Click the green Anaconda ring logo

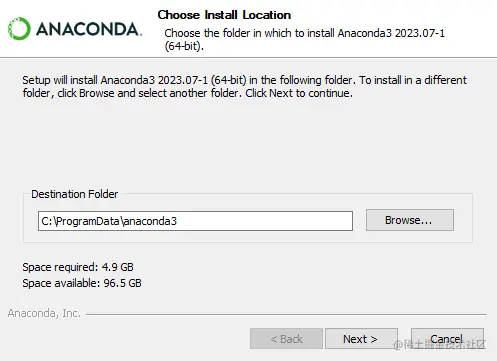[19, 29]
